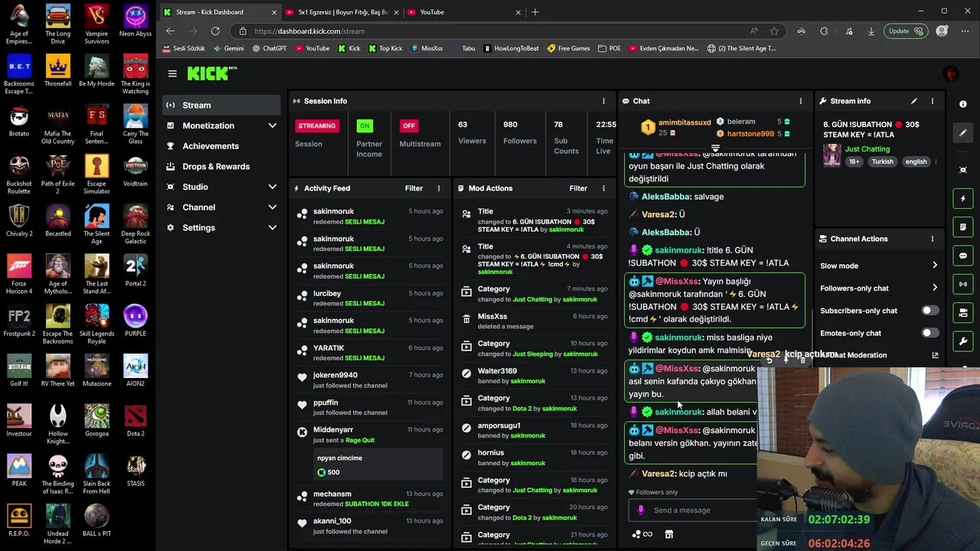Edit stream info with pencil icon
This screenshot has height=551, width=980.
pyautogui.click(x=913, y=101)
